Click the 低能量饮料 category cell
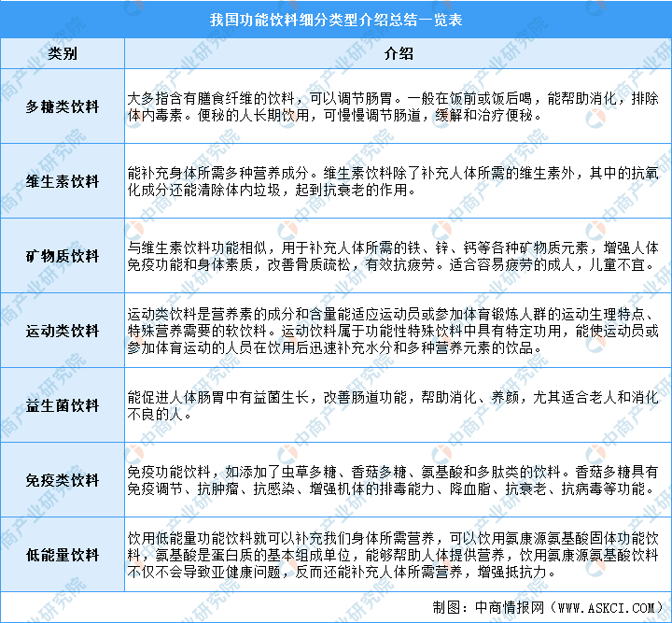Image resolution: width=672 pixels, height=623 pixels. [x=63, y=555]
